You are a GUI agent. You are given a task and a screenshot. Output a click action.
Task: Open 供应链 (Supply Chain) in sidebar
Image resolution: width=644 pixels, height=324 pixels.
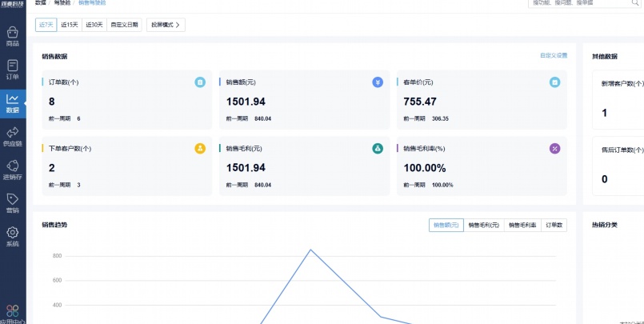coord(13,135)
